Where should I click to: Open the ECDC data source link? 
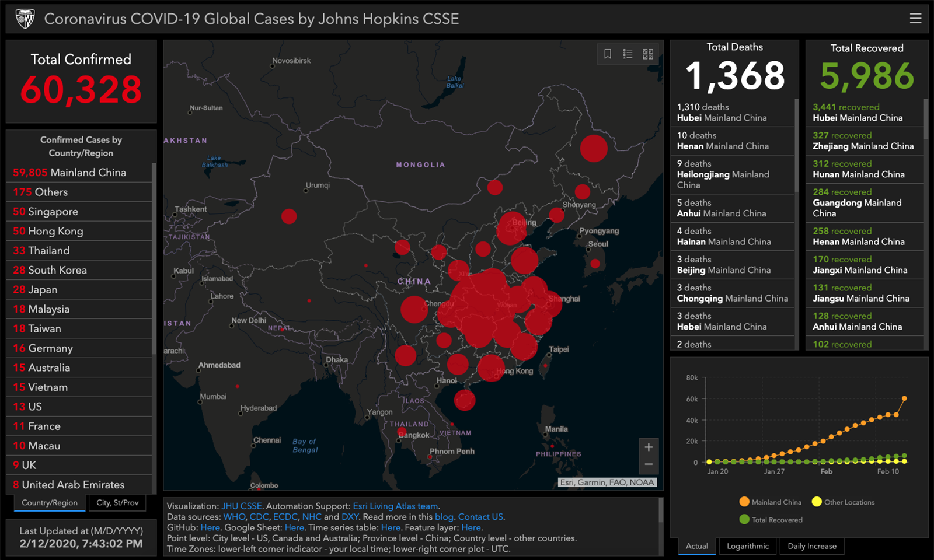click(x=285, y=517)
